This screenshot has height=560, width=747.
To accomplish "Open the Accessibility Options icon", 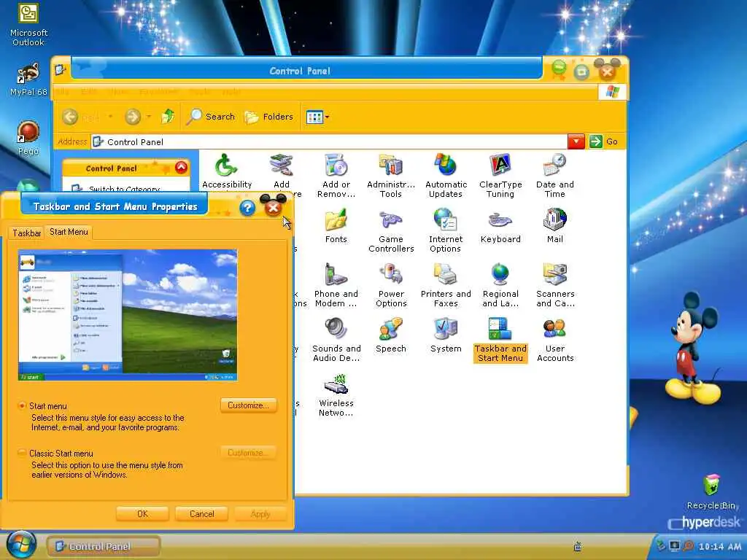I will tap(226, 172).
